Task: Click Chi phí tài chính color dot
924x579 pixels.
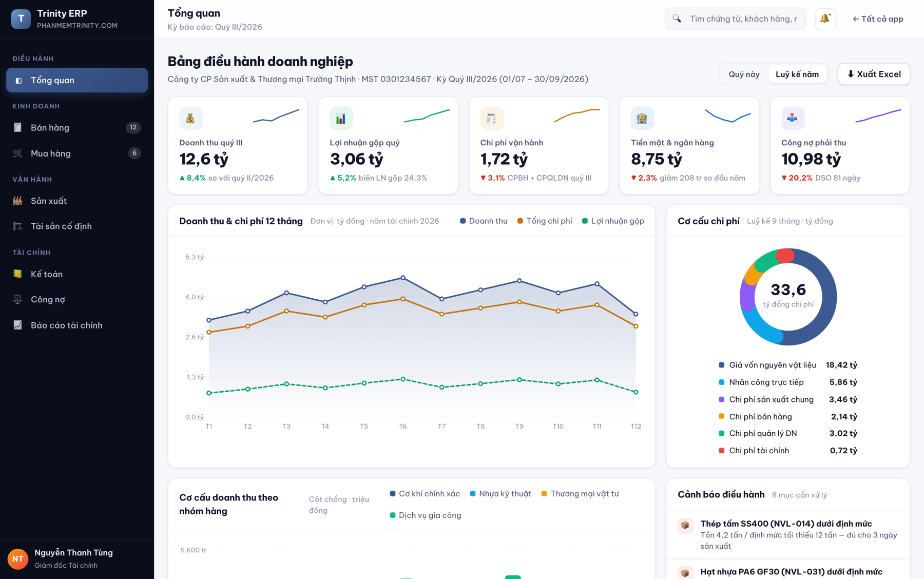Action: click(721, 451)
